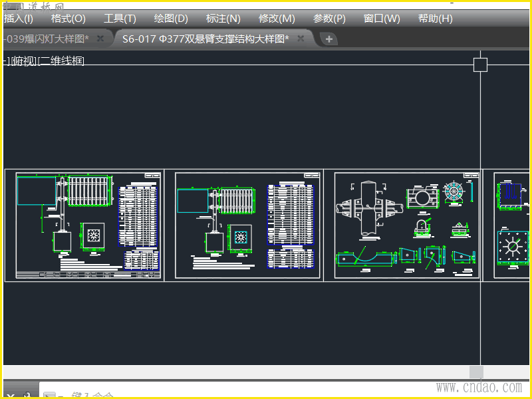The height and width of the screenshot is (399, 532).
Task: Open the 插入(I) menu
Action: click(19, 19)
